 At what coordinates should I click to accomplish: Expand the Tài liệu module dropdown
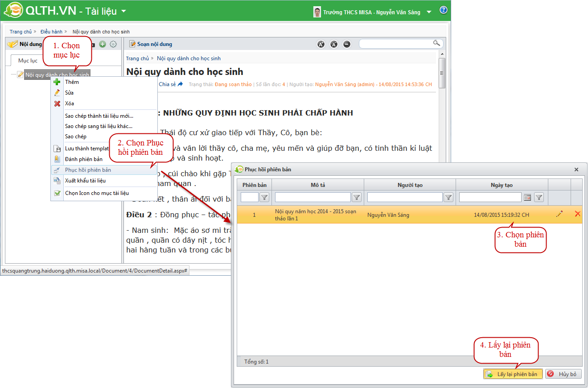123,11
